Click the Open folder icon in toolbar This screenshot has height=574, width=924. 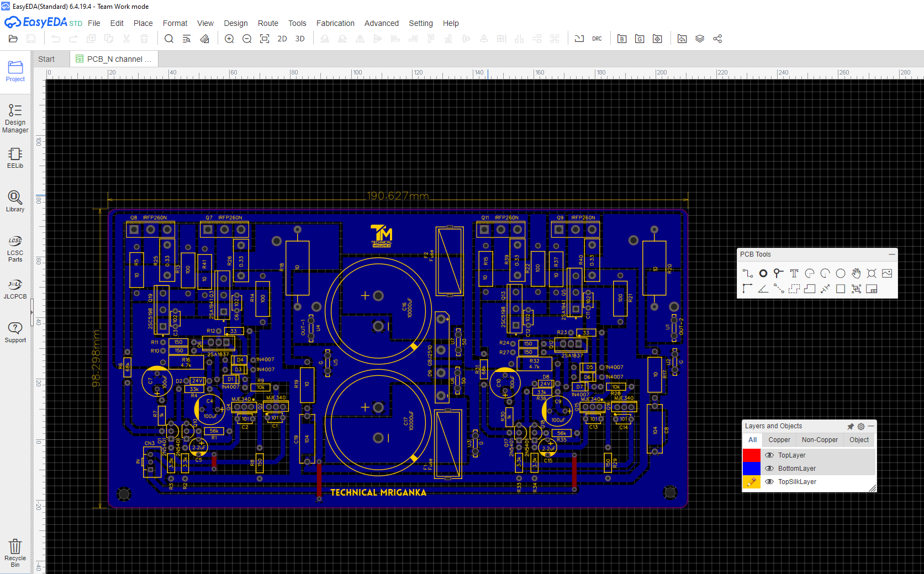[x=13, y=39]
